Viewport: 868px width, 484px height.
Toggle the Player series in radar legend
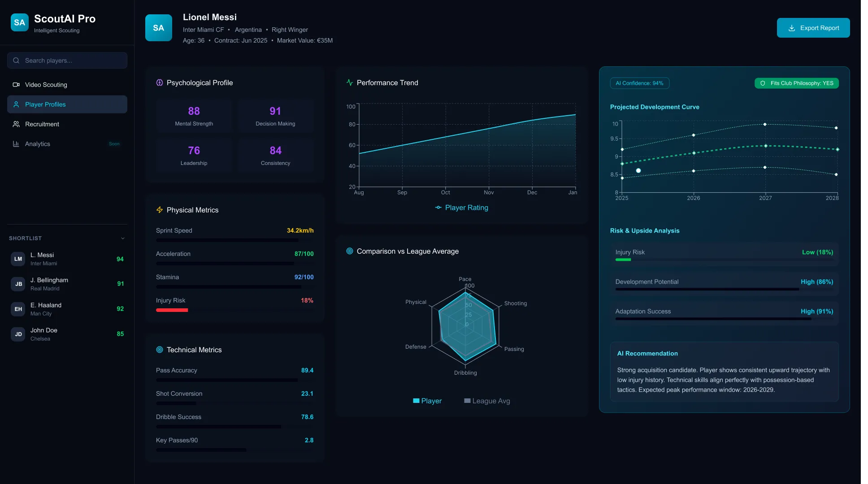coord(427,401)
